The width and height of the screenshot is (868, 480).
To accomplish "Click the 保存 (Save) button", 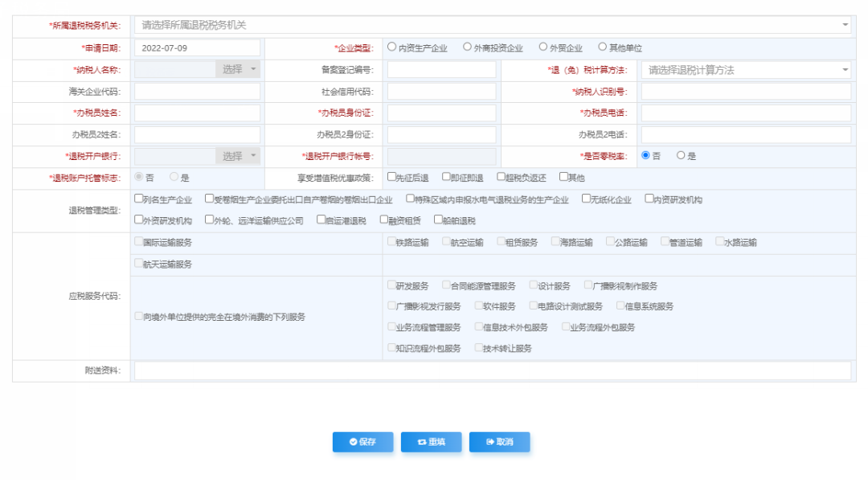I will click(362, 442).
